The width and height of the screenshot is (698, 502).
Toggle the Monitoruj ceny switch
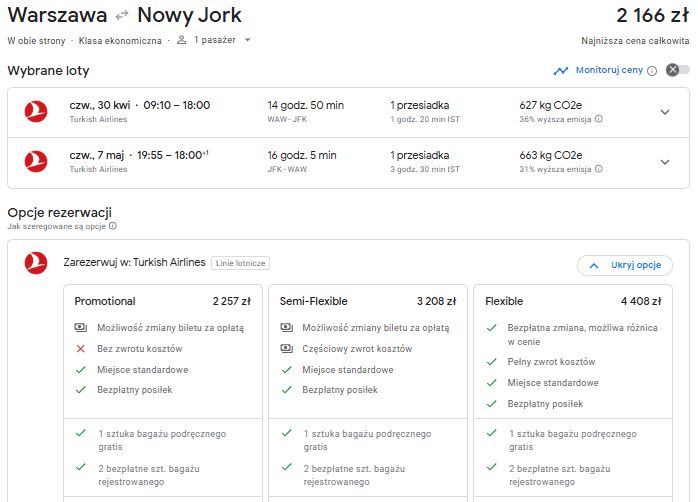678,70
